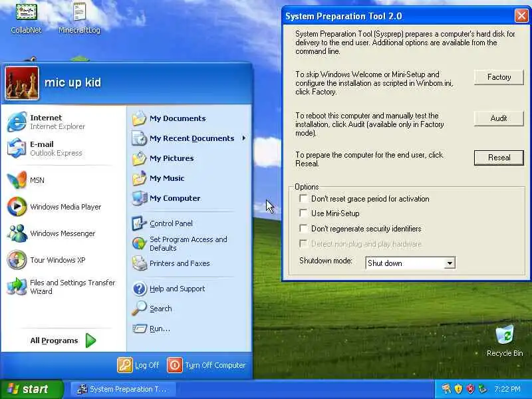Select the MinecraftLog desktop file

point(79,18)
